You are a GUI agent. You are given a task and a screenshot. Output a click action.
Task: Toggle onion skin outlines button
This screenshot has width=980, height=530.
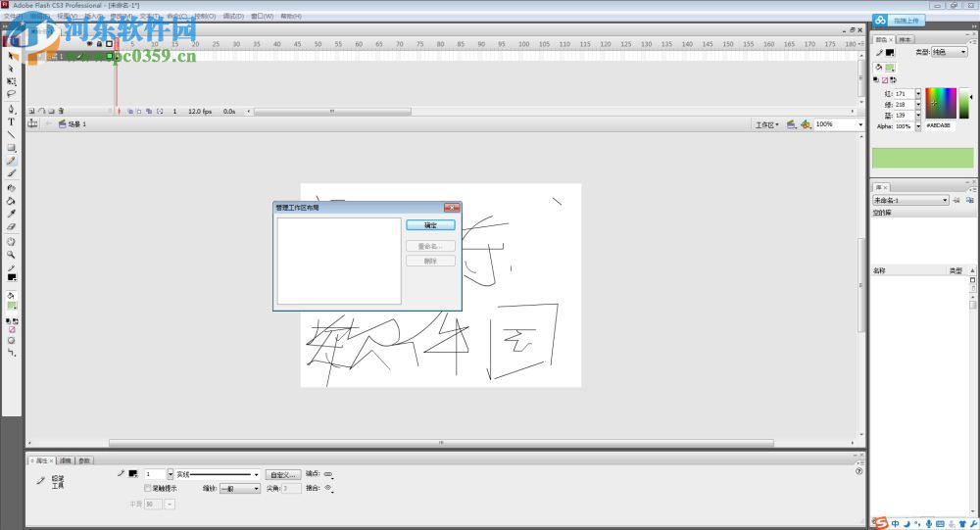pyautogui.click(x=139, y=112)
